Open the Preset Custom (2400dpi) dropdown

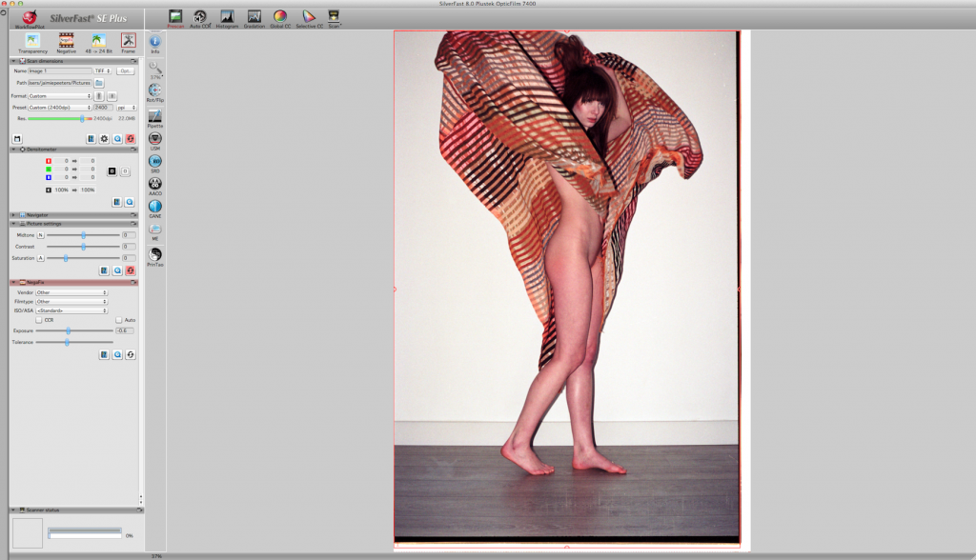(x=60, y=107)
